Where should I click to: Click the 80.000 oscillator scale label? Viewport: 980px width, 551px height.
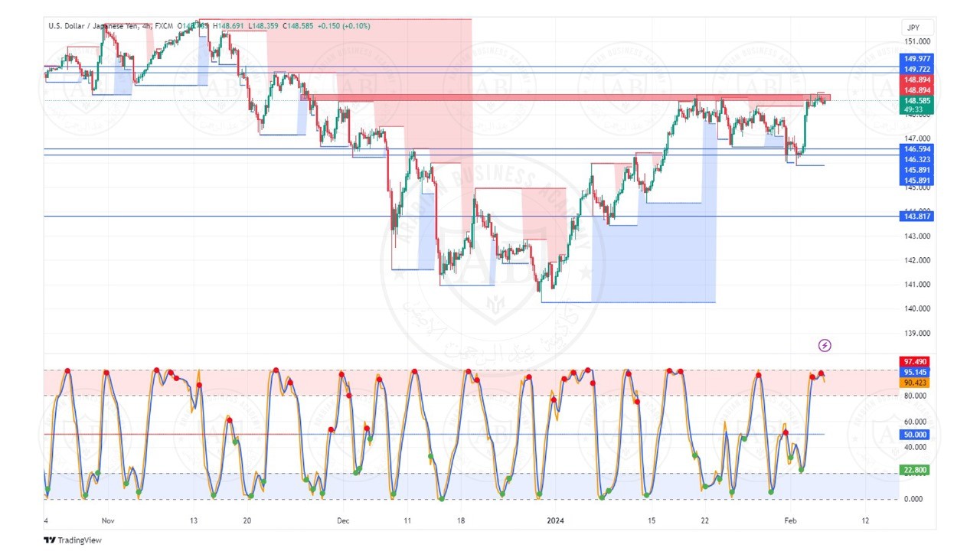915,396
